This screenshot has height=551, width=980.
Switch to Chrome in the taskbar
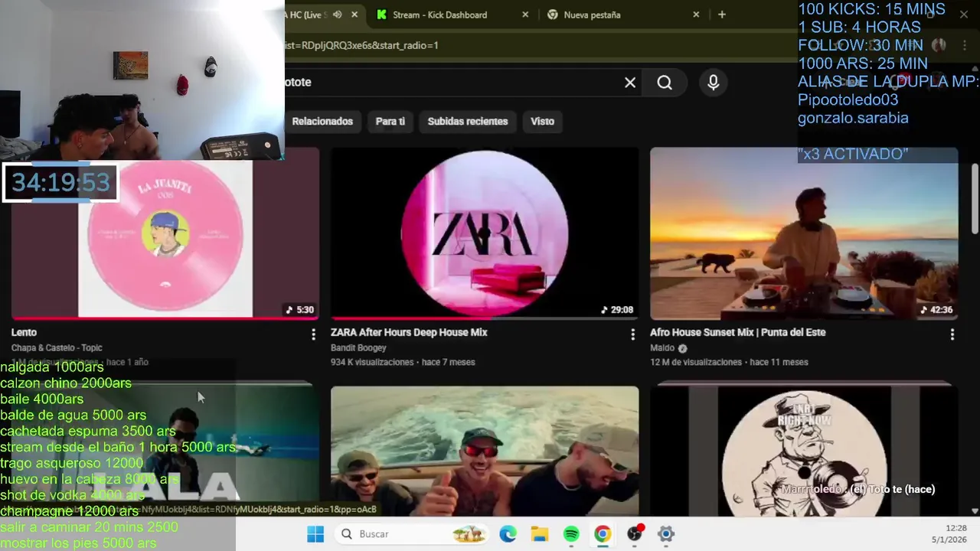[x=603, y=534]
